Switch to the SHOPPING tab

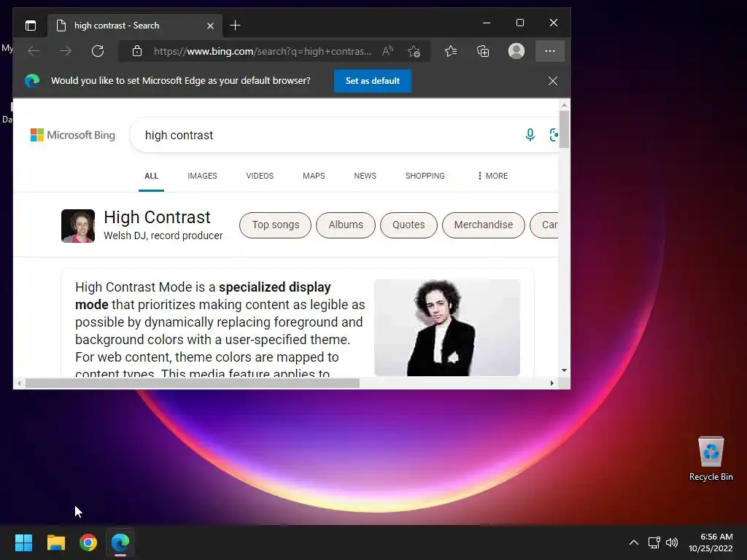[x=425, y=176]
